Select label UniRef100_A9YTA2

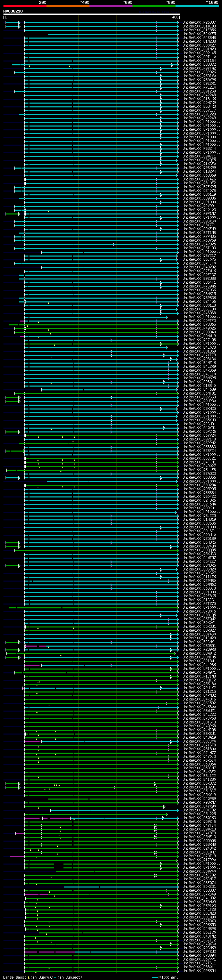pyautogui.click(x=199, y=68)
